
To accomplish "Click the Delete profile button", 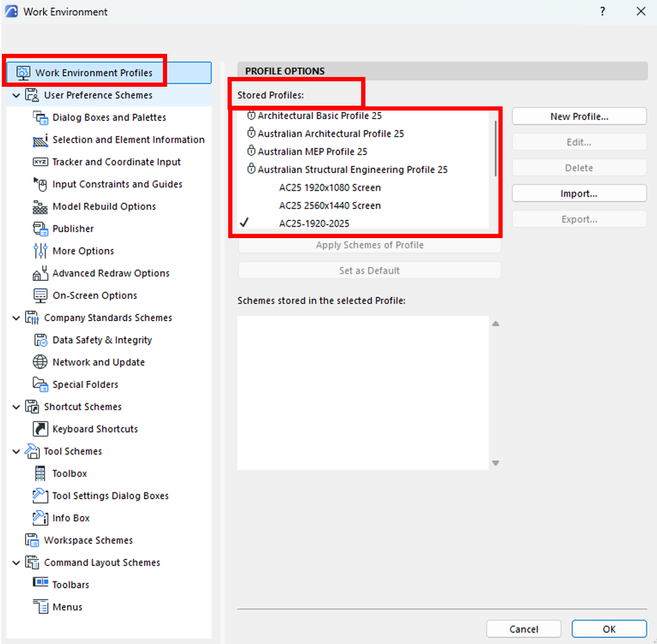I will (x=579, y=168).
